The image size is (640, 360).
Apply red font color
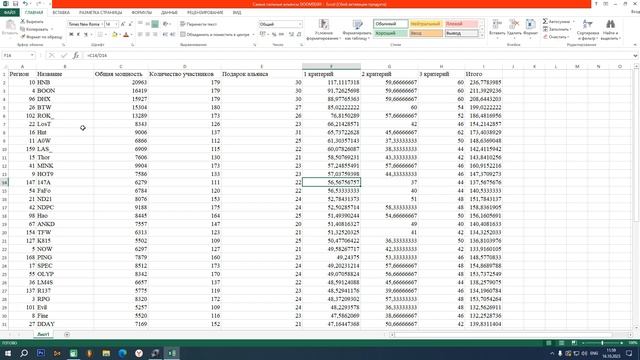[x=126, y=35]
